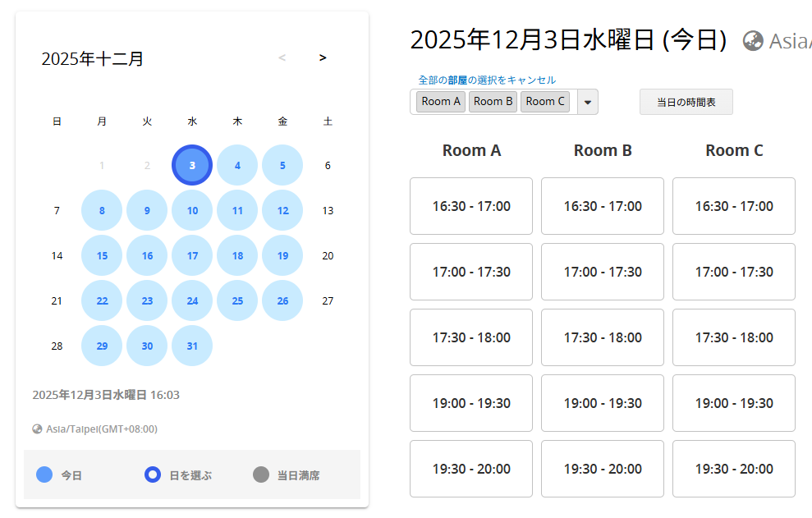Go to previous month in calendar

click(282, 57)
